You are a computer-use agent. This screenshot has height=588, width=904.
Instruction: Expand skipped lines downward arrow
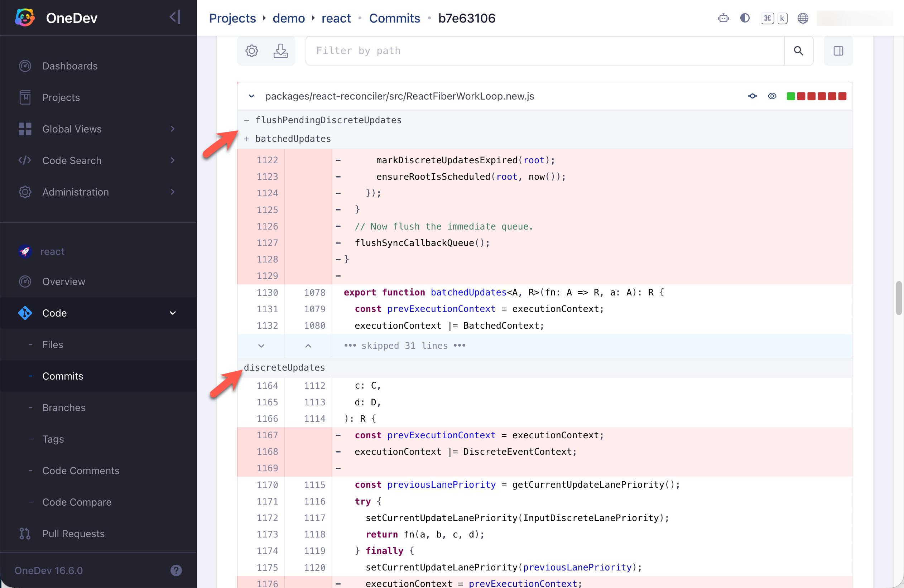click(x=261, y=346)
